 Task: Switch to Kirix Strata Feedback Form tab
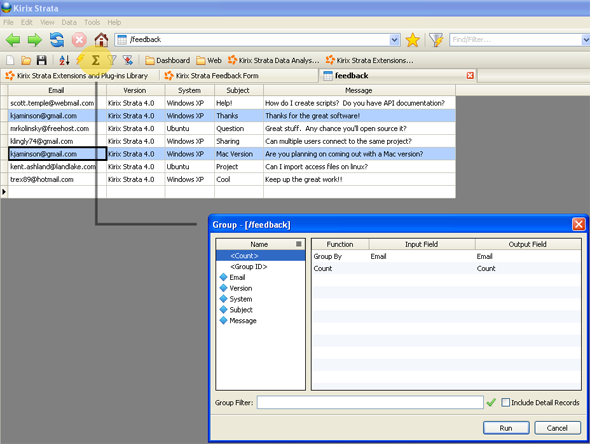click(x=239, y=76)
